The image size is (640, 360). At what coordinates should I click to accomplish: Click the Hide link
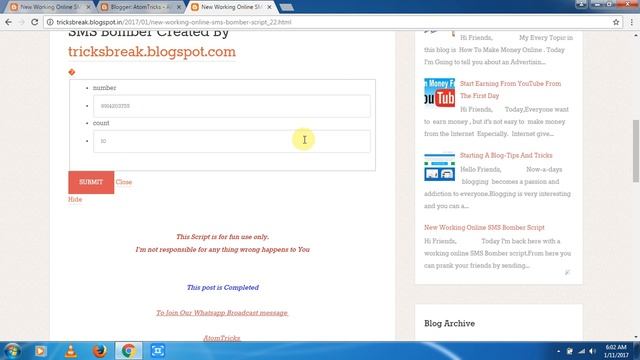point(75,199)
